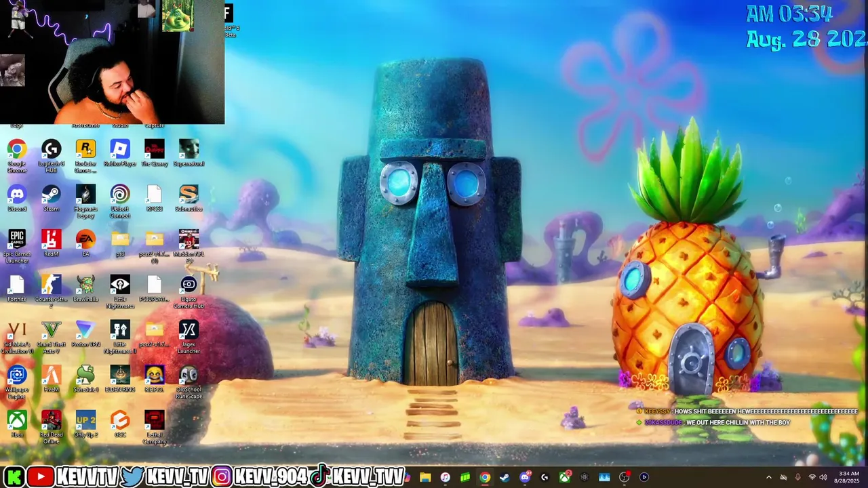
Task: Select the RedM desktop icon
Action: click(x=52, y=244)
